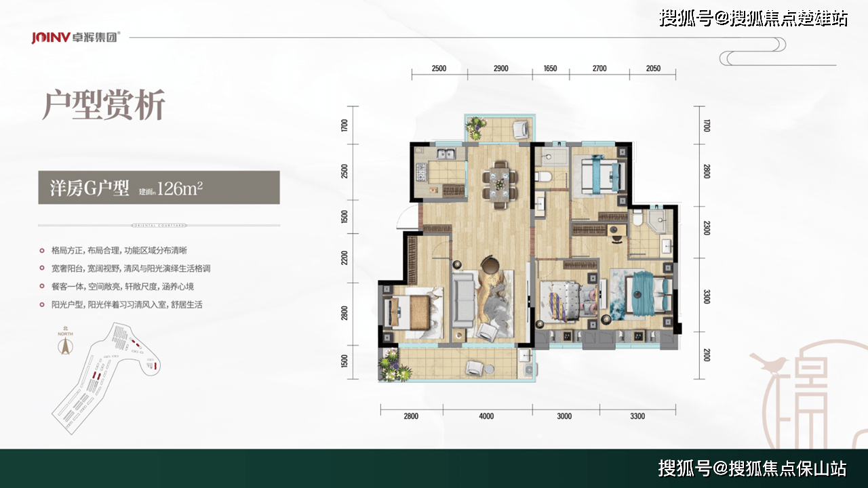Open the community site map thumbnail
The image size is (868, 488).
[x=105, y=379]
